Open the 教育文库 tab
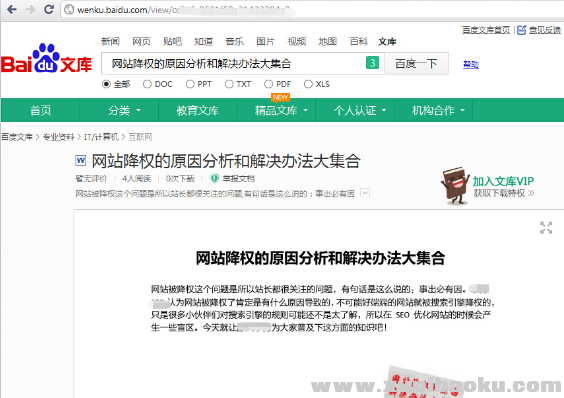This screenshot has height=398, width=564. pyautogui.click(x=197, y=110)
